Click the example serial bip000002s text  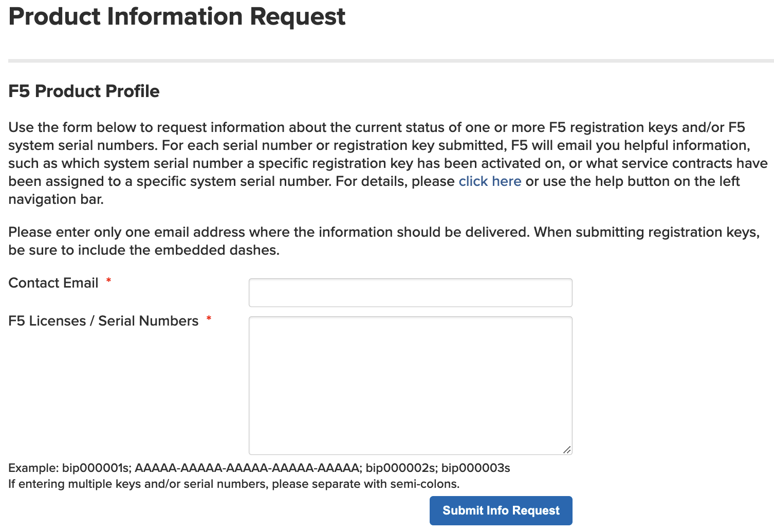point(399,468)
